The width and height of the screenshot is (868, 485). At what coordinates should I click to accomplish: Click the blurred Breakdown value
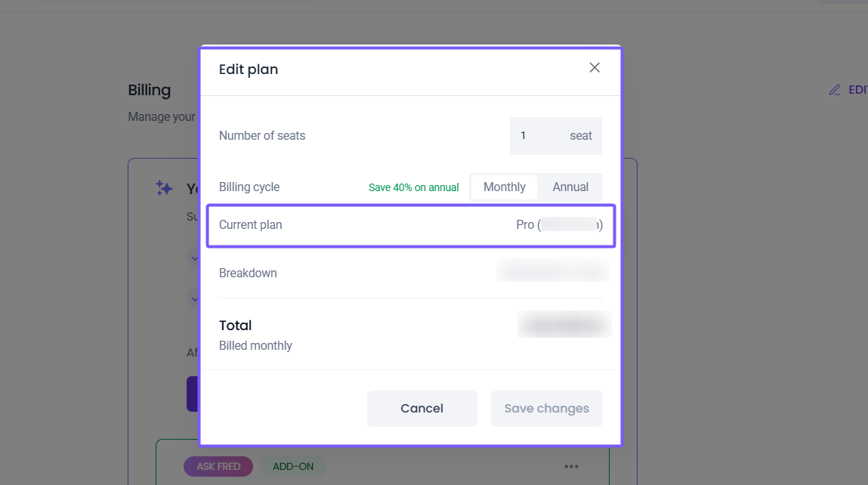552,270
